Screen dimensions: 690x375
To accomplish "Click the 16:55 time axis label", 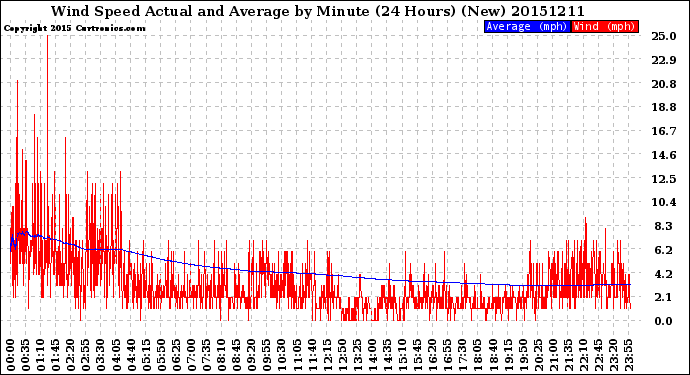I will coord(448,355).
